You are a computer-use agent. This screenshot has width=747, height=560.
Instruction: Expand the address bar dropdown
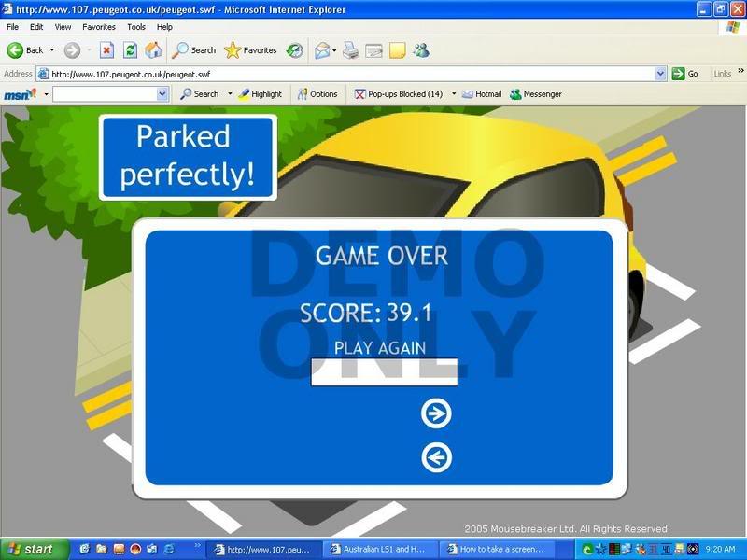pos(661,74)
